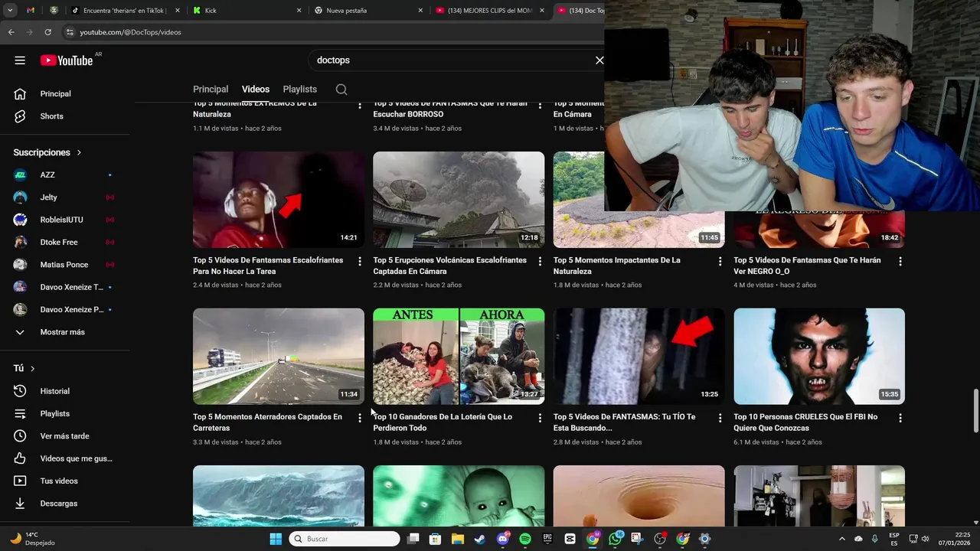The height and width of the screenshot is (551, 980).
Task: Open Historial in the sidebar
Action: (x=65, y=391)
